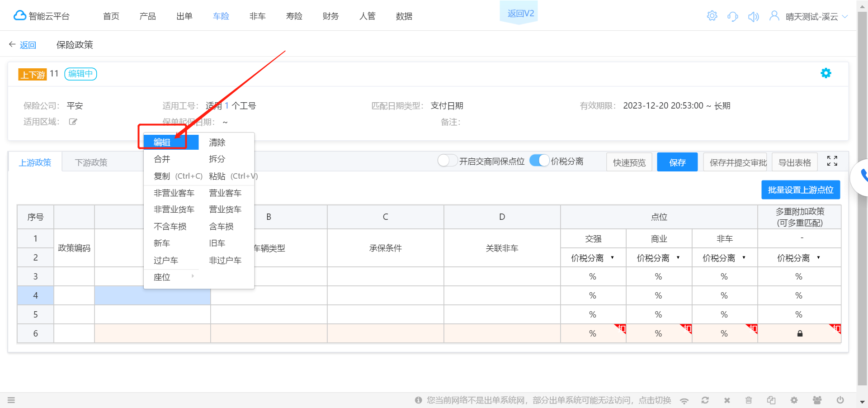
Task: Click the highlighted cell in row 4
Action: [x=152, y=295]
